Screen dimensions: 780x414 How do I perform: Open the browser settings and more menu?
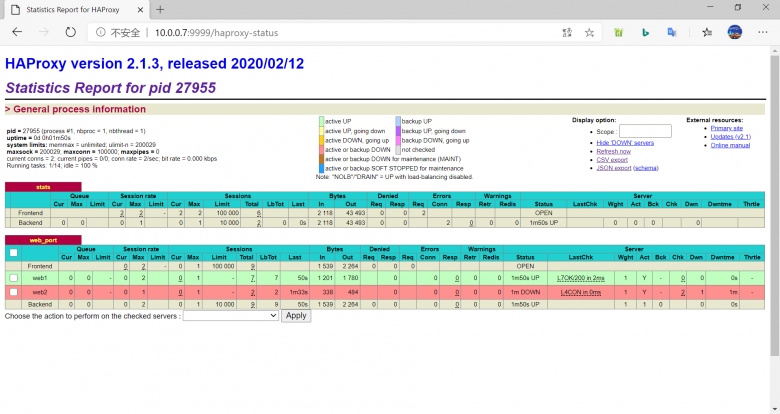763,32
